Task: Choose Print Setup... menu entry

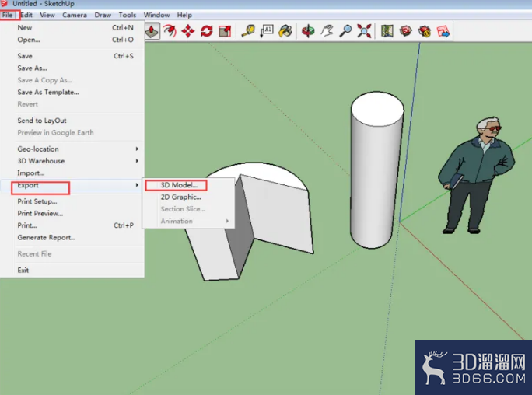Action: pyautogui.click(x=72, y=201)
